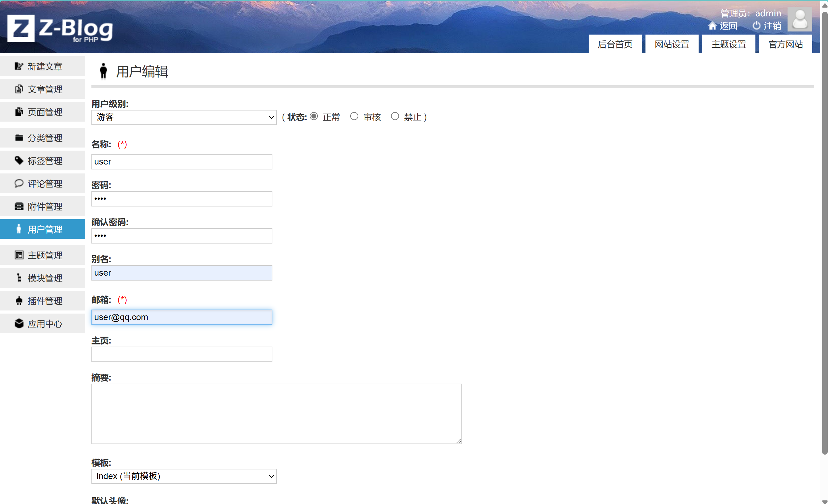The height and width of the screenshot is (504, 828).
Task: Click the plugin management plug icon
Action: coord(19,301)
